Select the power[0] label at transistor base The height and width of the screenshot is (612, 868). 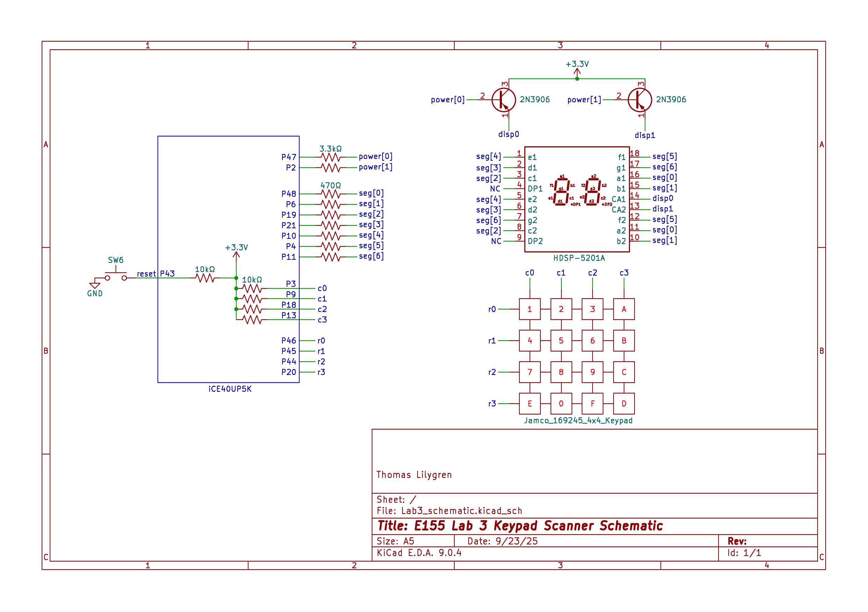point(448,100)
